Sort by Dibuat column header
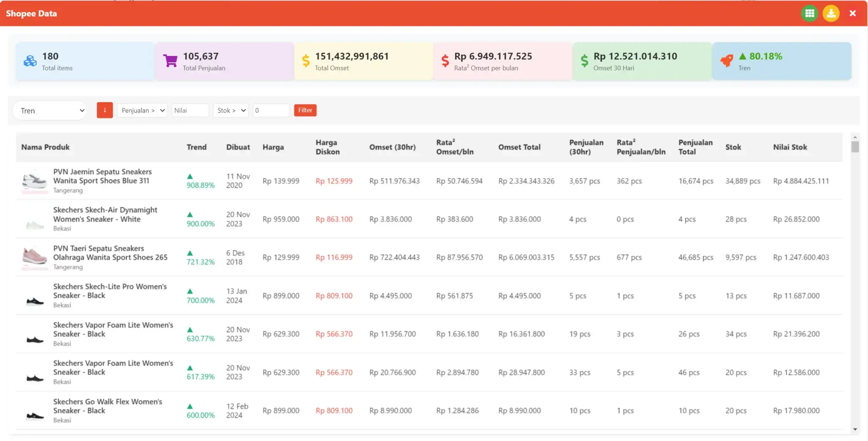868x441 pixels. 238,147
